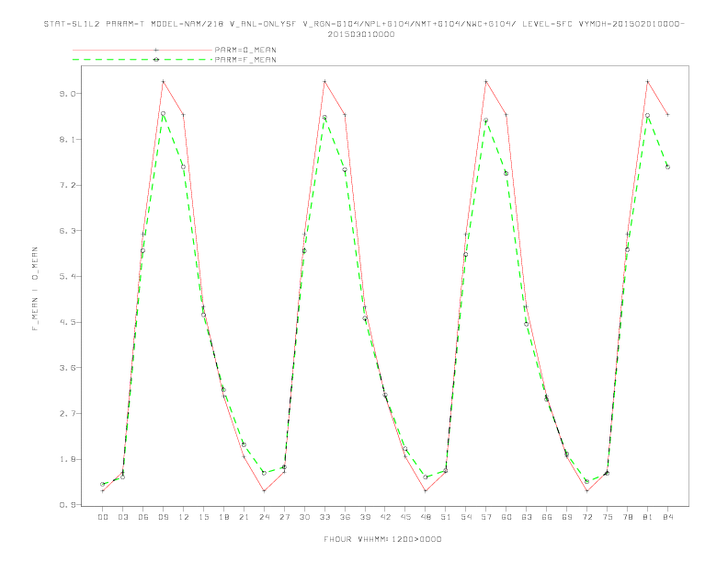The width and height of the screenshot is (728, 563).
Task: Click y-axis tick value 8.1
Action: (67, 139)
